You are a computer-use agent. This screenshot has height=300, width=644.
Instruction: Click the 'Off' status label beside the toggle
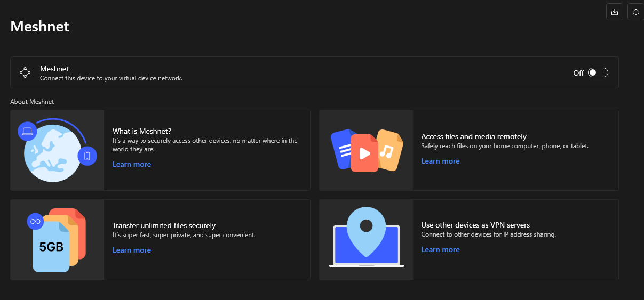pos(578,73)
